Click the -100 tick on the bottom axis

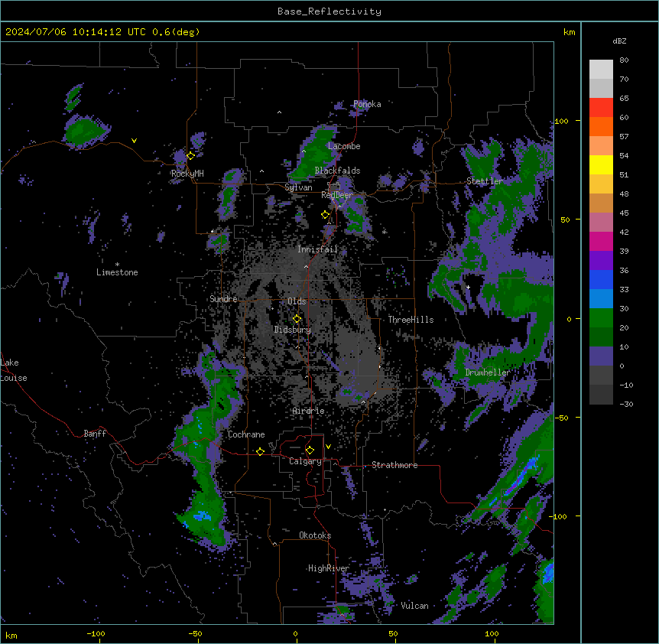96,633
